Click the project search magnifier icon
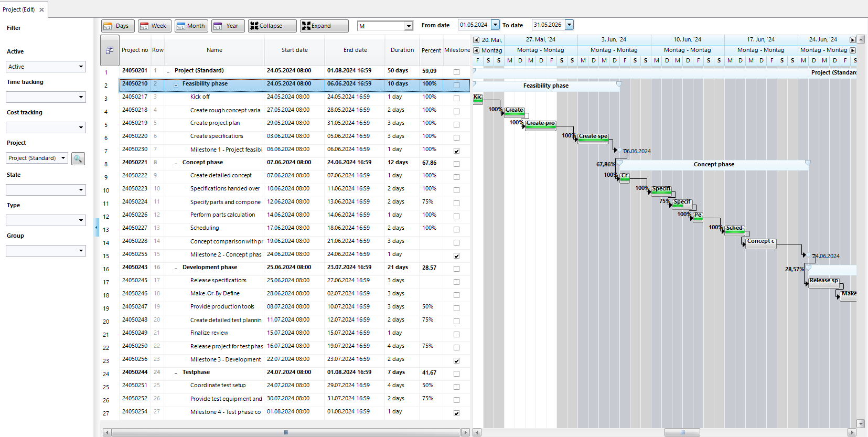This screenshot has height=437, width=868. 78,158
